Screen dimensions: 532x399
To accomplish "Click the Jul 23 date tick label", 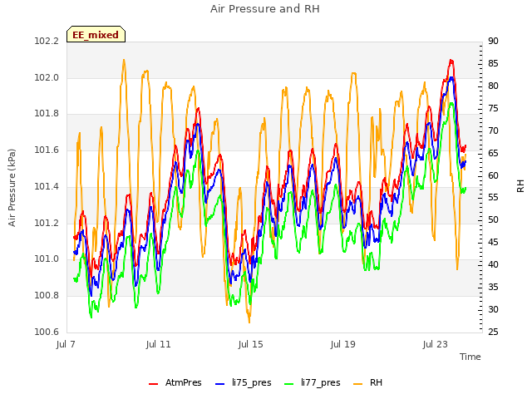I will pos(436,344).
